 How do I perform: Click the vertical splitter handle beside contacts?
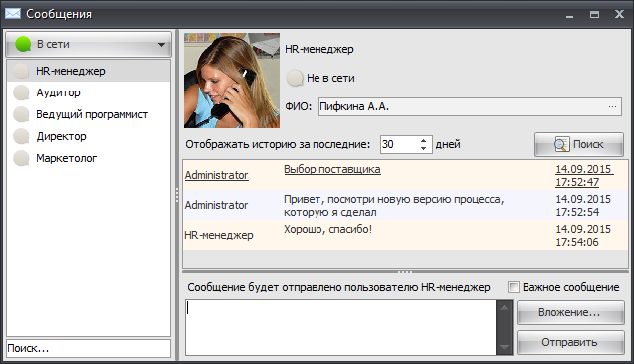(x=177, y=195)
